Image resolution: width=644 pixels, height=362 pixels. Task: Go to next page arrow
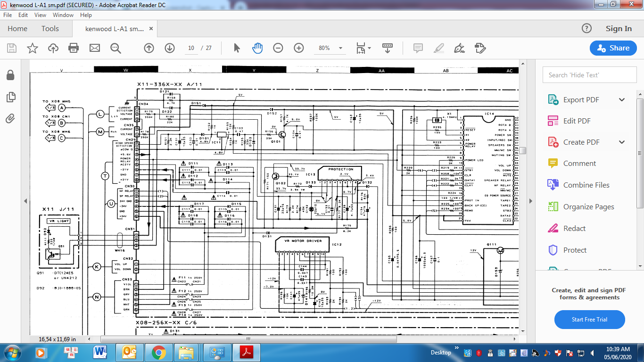(x=170, y=48)
